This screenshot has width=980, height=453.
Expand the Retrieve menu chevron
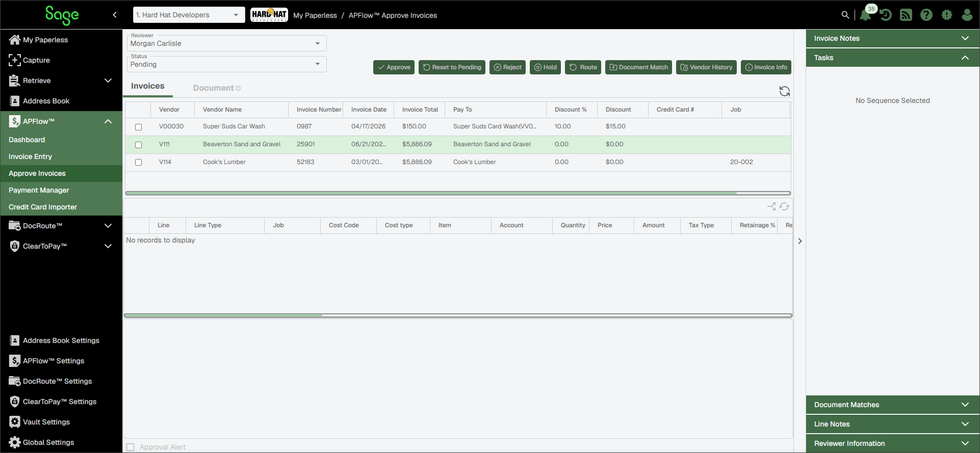point(108,81)
